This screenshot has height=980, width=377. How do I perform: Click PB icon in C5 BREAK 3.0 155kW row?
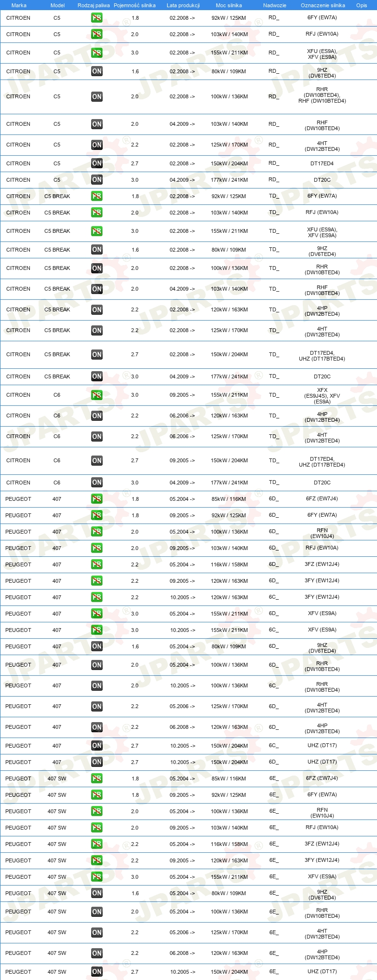coord(97,231)
